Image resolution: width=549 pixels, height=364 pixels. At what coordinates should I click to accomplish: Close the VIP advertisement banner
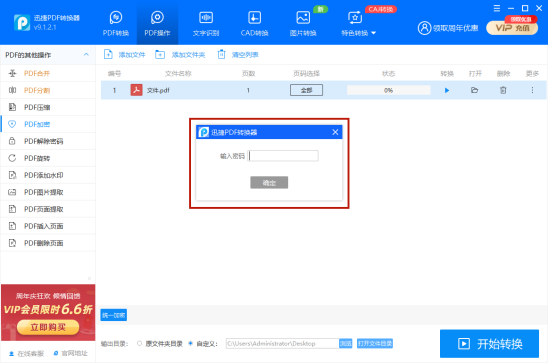(89, 279)
